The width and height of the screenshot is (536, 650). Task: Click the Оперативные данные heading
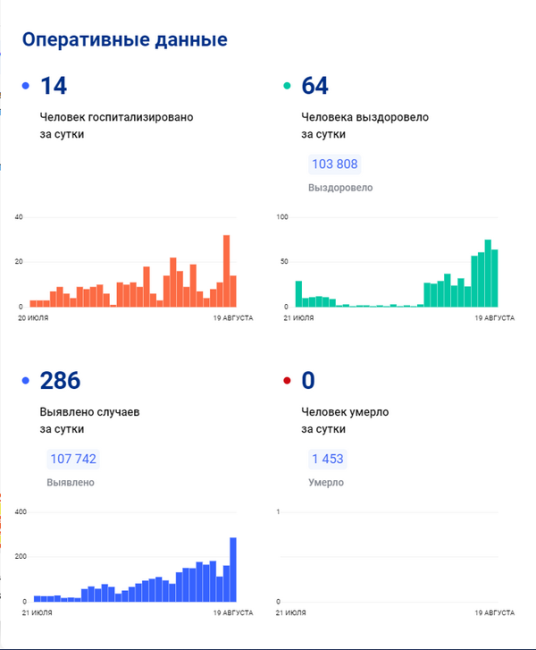click(125, 40)
